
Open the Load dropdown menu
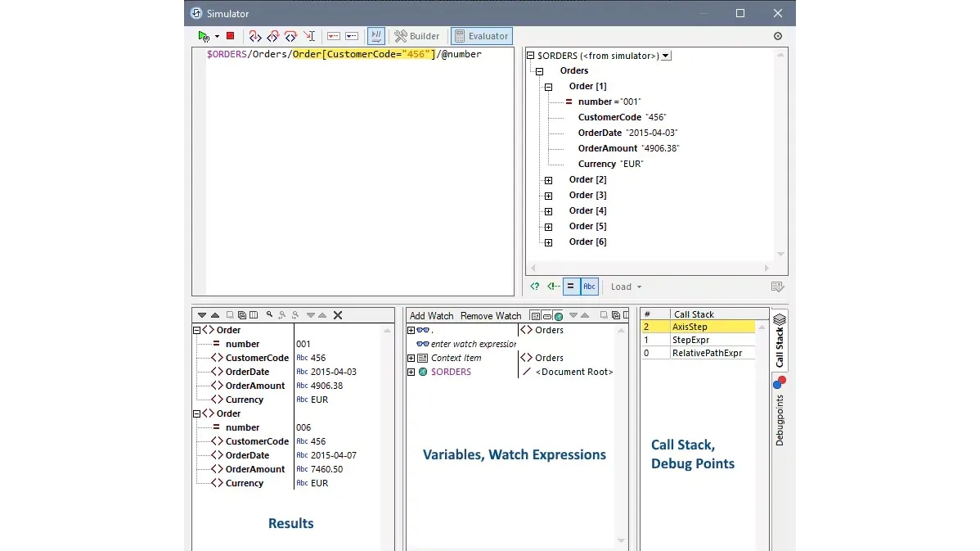(626, 287)
